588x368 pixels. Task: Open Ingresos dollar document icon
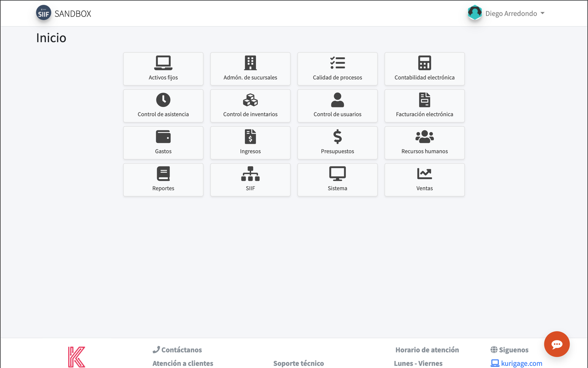coord(250,136)
